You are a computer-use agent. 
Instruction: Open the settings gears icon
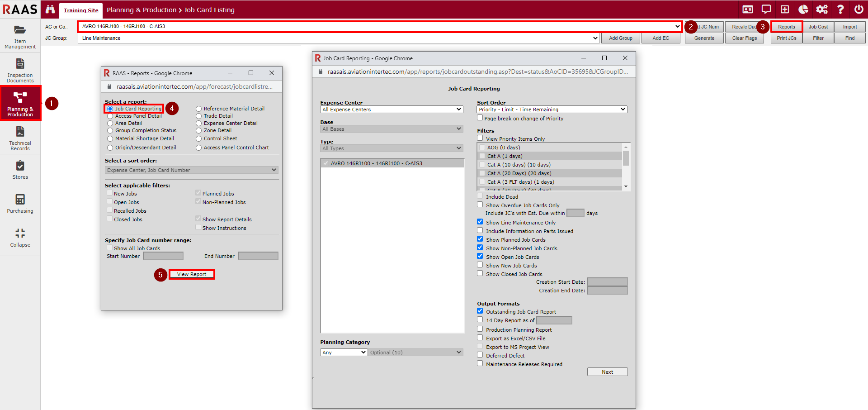[x=821, y=10]
